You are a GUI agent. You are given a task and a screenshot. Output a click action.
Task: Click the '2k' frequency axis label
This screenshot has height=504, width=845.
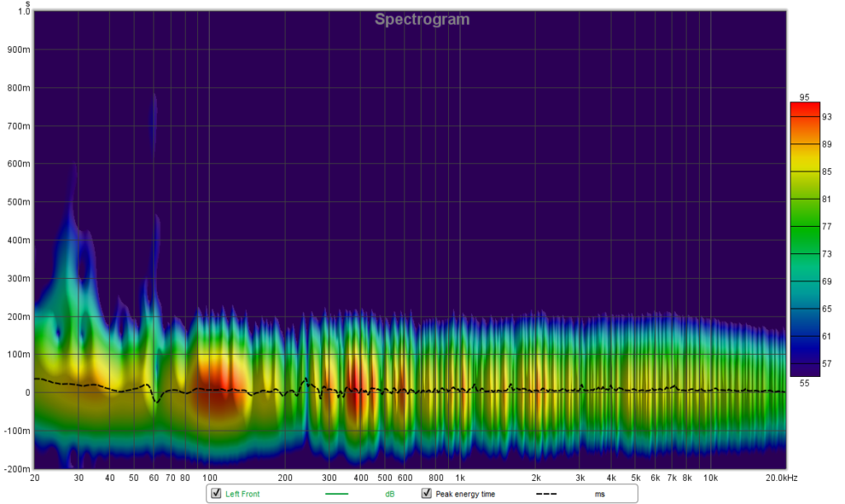click(x=536, y=478)
